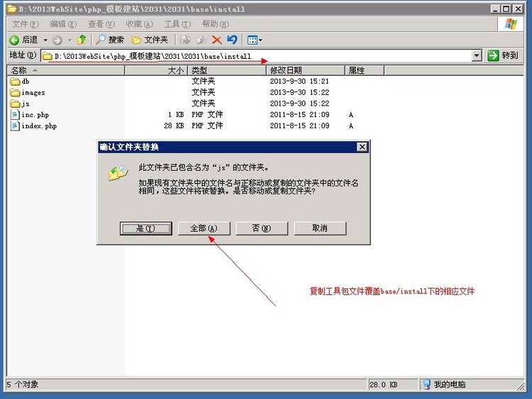Go back with the green Back arrow
The width and height of the screenshot is (532, 399).
pyautogui.click(x=23, y=40)
